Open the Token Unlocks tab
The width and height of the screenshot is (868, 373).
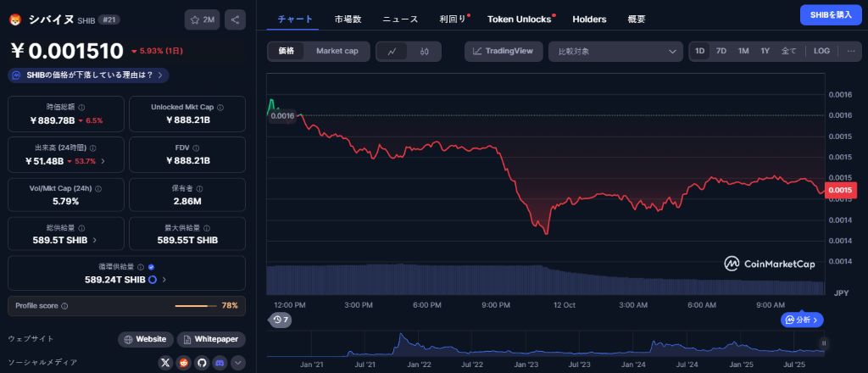pos(520,19)
